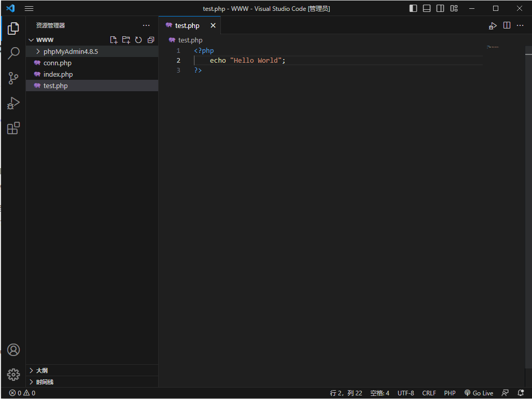This screenshot has width=532, height=399.
Task: Change end of line sequence CRLF
Action: tap(429, 393)
